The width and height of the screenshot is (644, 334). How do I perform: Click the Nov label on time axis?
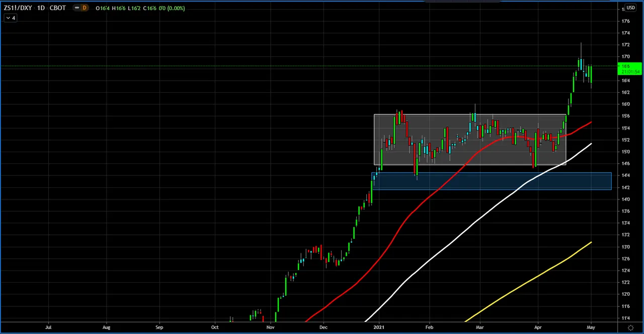pyautogui.click(x=271, y=327)
